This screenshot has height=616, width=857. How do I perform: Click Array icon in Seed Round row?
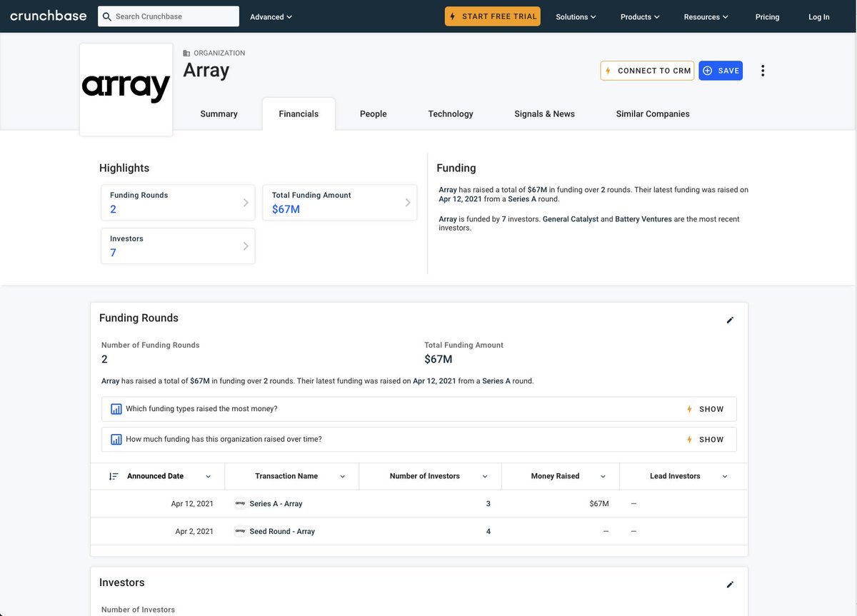pyautogui.click(x=240, y=532)
